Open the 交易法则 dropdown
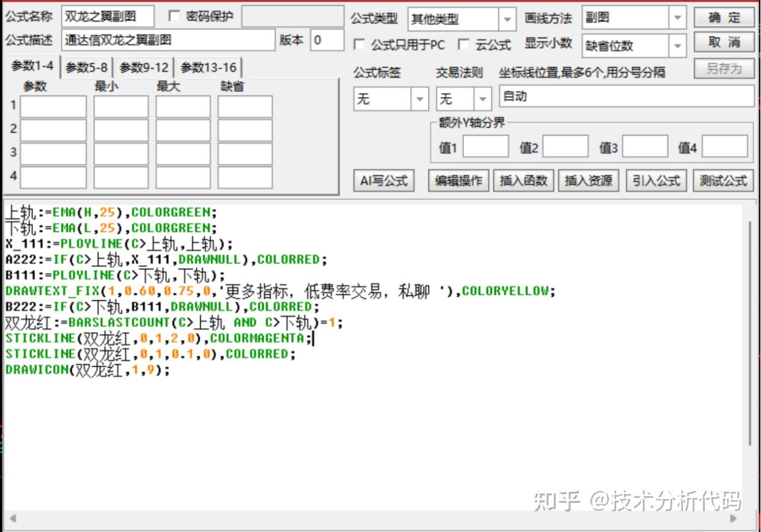 tap(483, 98)
